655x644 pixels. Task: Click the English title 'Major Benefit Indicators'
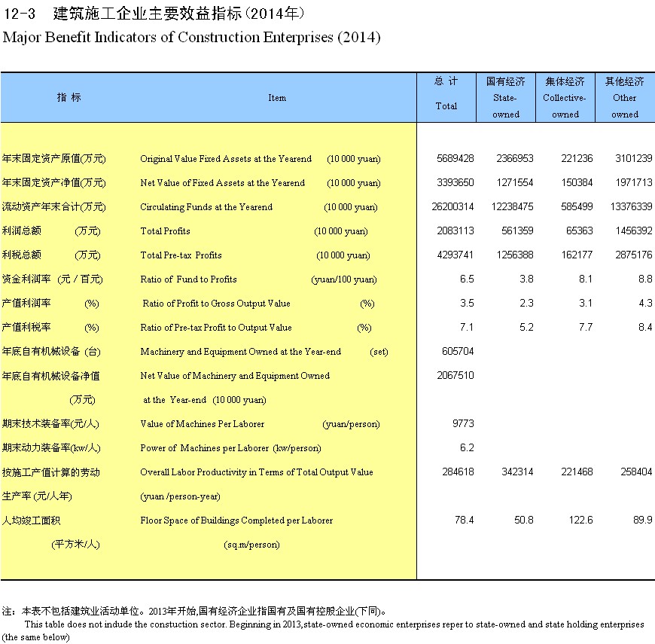pyautogui.click(x=192, y=37)
